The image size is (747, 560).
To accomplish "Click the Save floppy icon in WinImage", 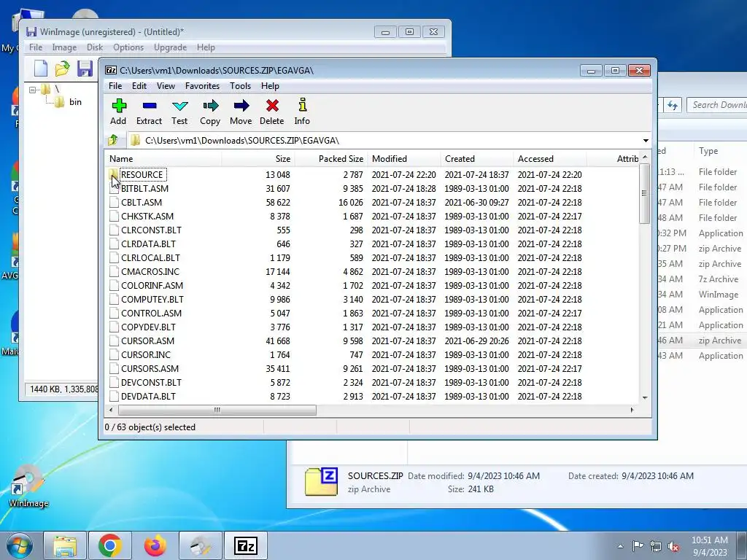I will (85, 69).
